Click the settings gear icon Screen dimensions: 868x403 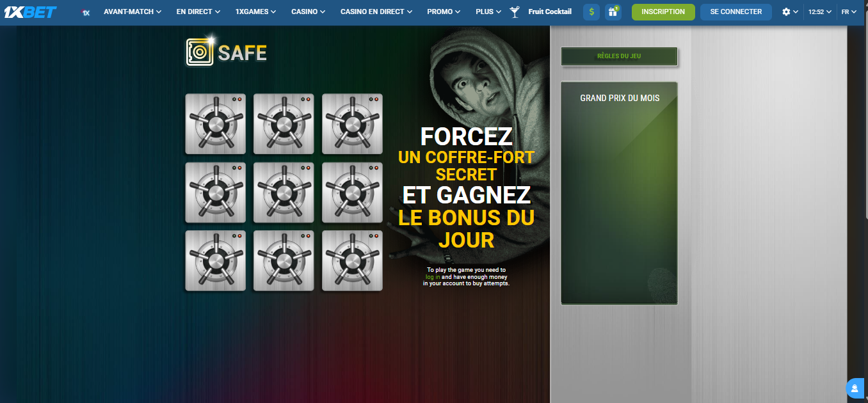787,12
